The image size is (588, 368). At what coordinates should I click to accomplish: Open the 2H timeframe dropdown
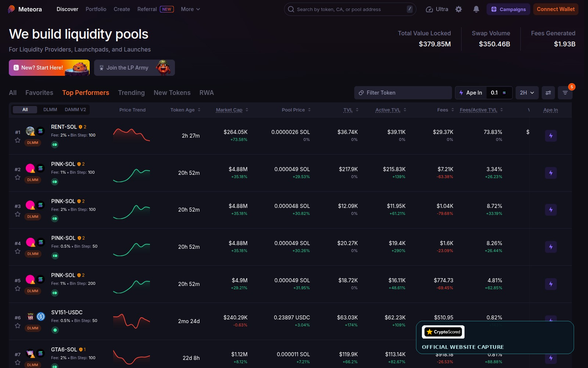coord(527,93)
